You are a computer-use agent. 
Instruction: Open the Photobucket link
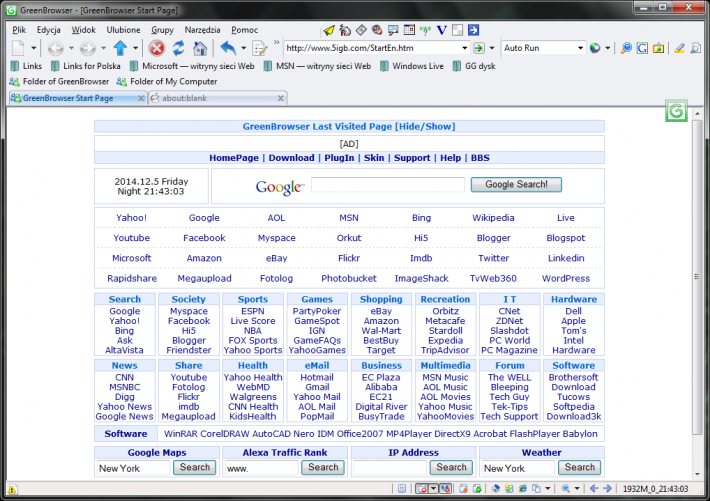(349, 279)
